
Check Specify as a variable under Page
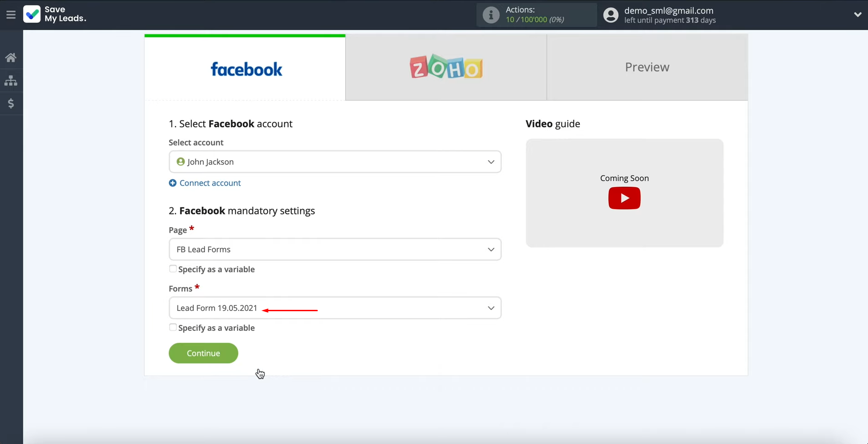click(x=173, y=269)
